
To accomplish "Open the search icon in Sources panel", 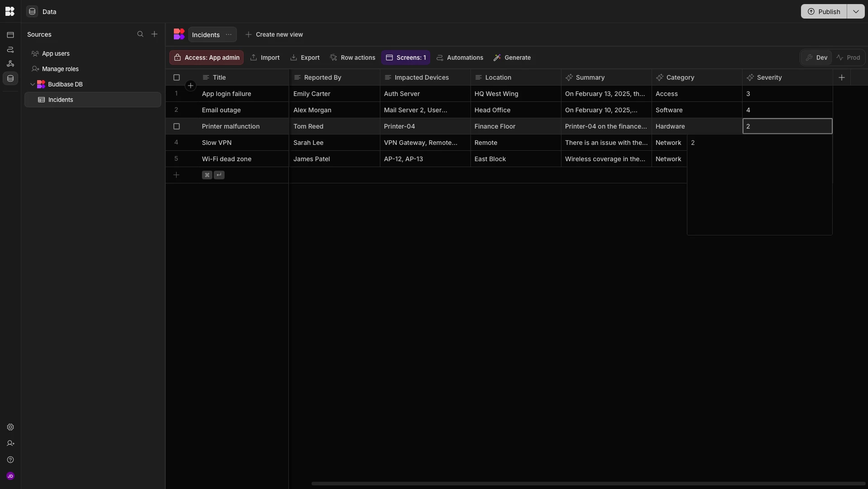I will (x=141, y=34).
